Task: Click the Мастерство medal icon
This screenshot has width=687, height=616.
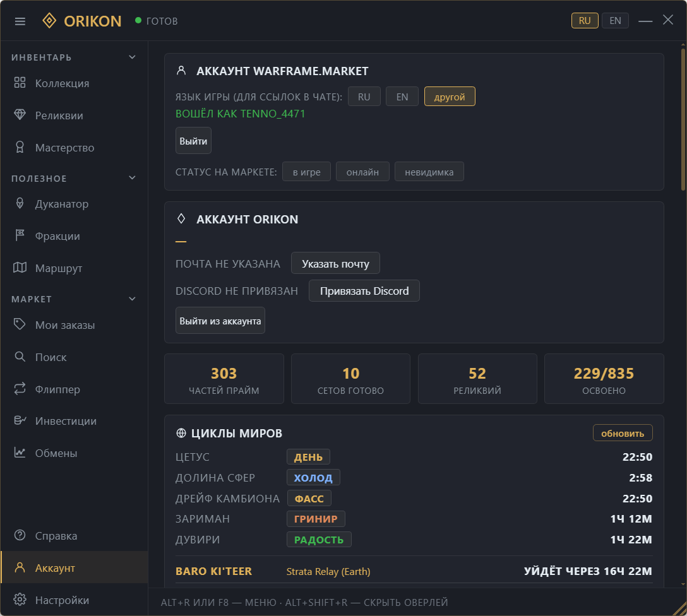Action: click(20, 147)
